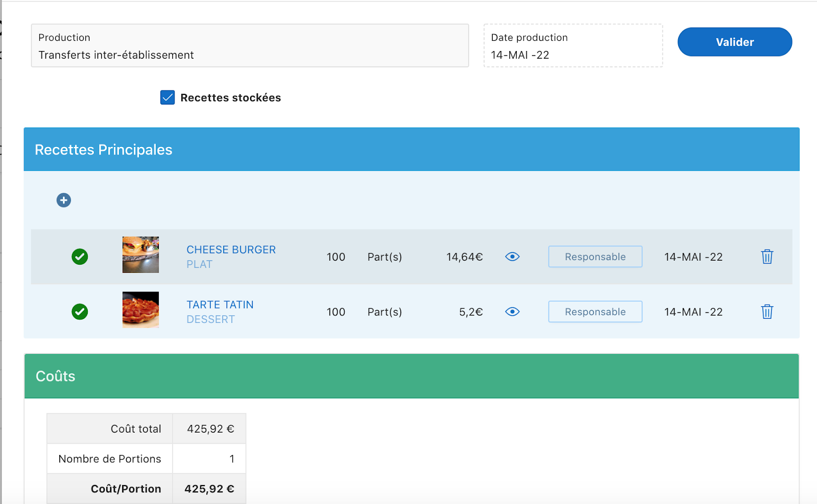The width and height of the screenshot is (817, 504).
Task: Open the CHEESE BURGER recipe link
Action: click(x=231, y=249)
